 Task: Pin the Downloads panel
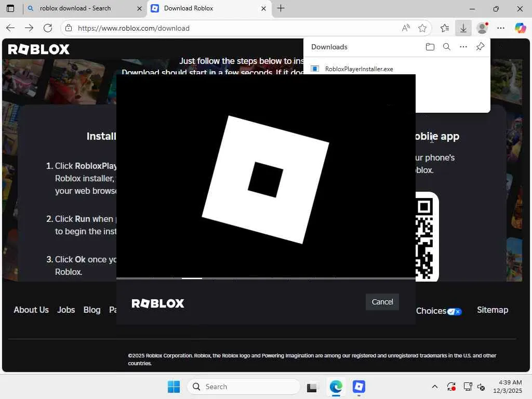[480, 47]
